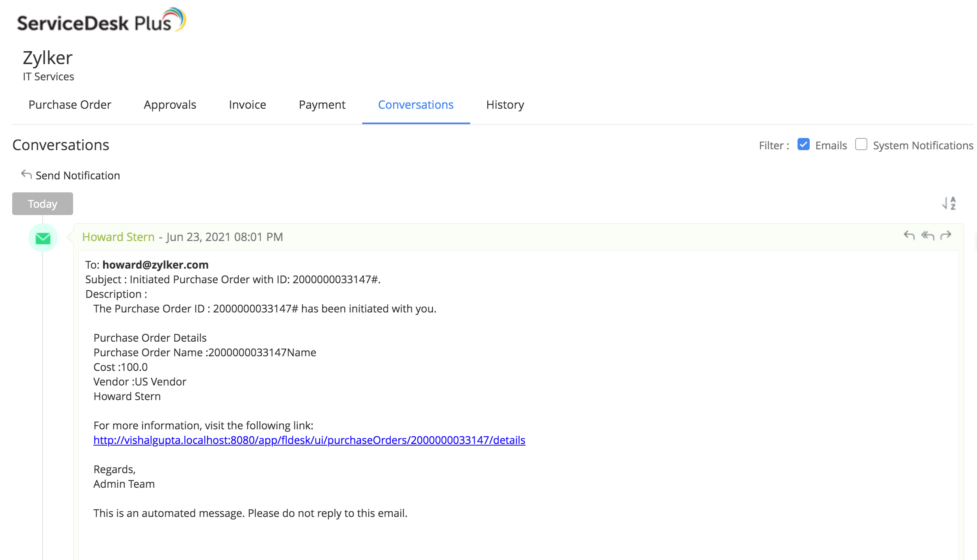Go to the Invoice tab
Screen dimensions: 977x560
coord(247,105)
